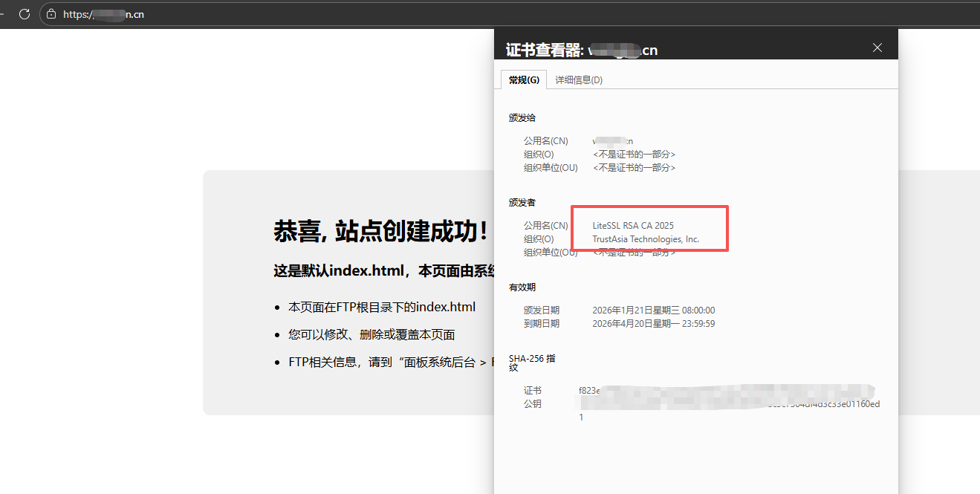980x494 pixels.
Task: Select the 常规(G) tab
Action: pos(523,79)
